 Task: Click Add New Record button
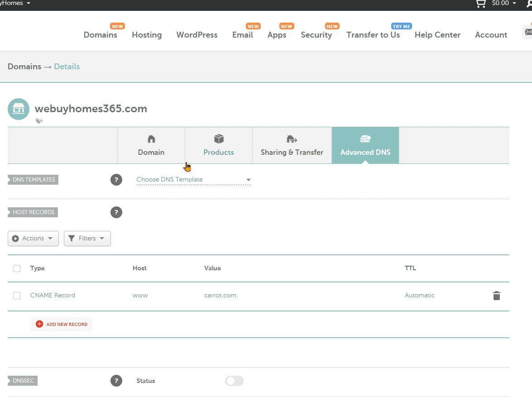pos(62,324)
